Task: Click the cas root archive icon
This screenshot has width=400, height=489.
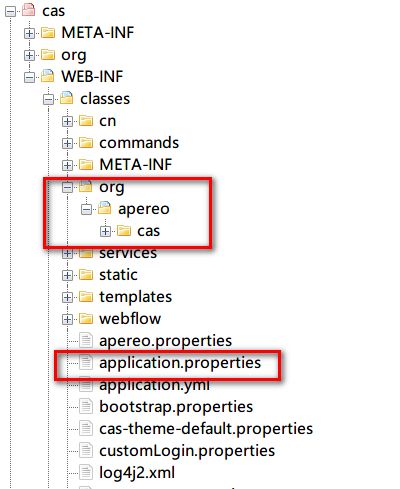Action: pyautogui.click(x=29, y=10)
